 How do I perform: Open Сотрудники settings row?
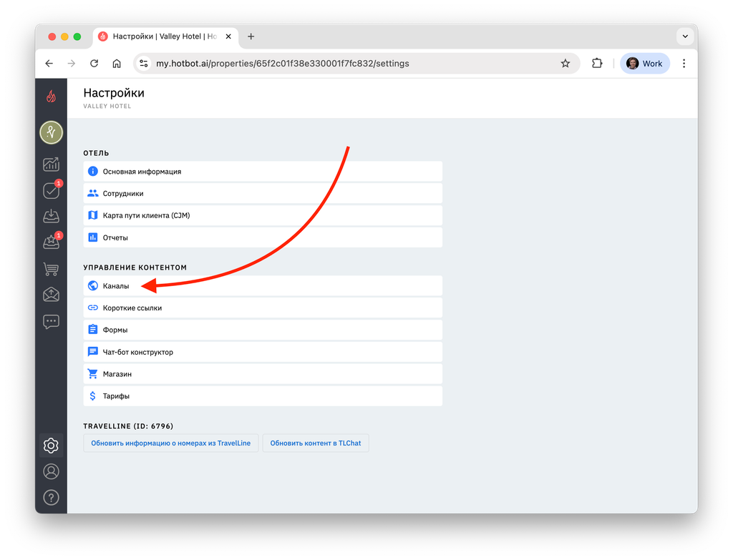263,193
